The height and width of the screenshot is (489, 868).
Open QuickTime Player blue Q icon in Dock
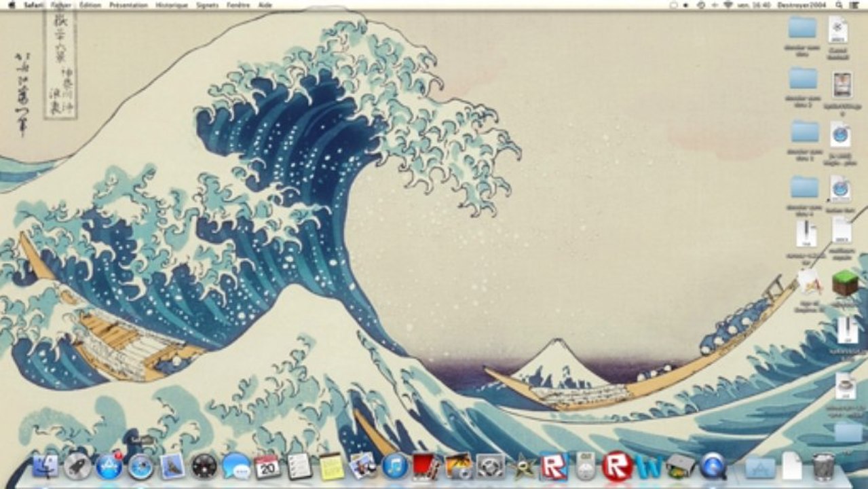(713, 466)
